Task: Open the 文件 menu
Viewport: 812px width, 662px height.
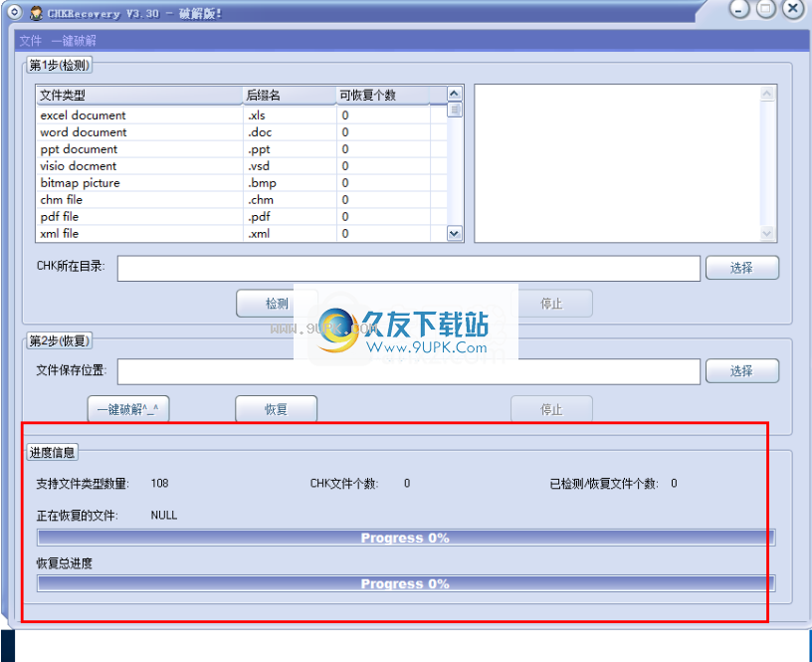Action: pos(30,41)
